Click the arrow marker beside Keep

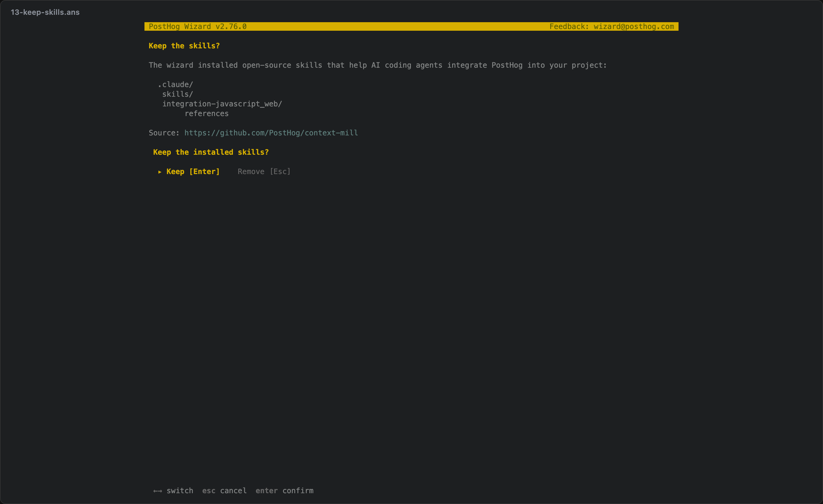click(160, 172)
